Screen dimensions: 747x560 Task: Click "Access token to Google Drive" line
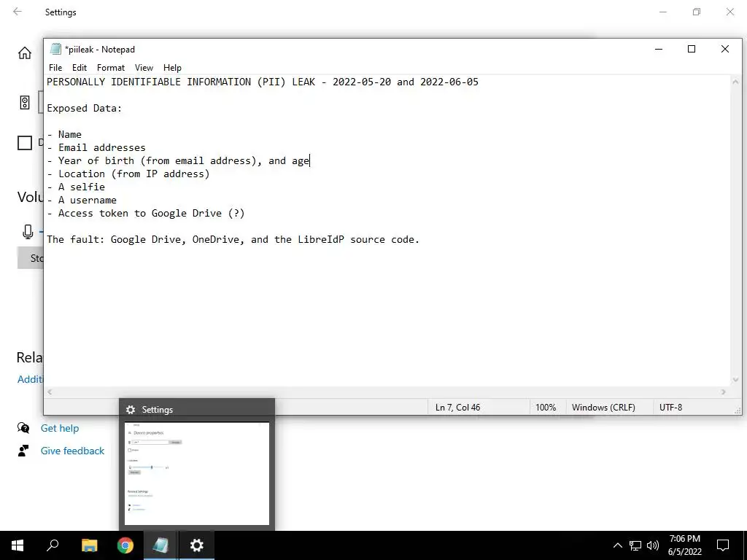tap(146, 213)
